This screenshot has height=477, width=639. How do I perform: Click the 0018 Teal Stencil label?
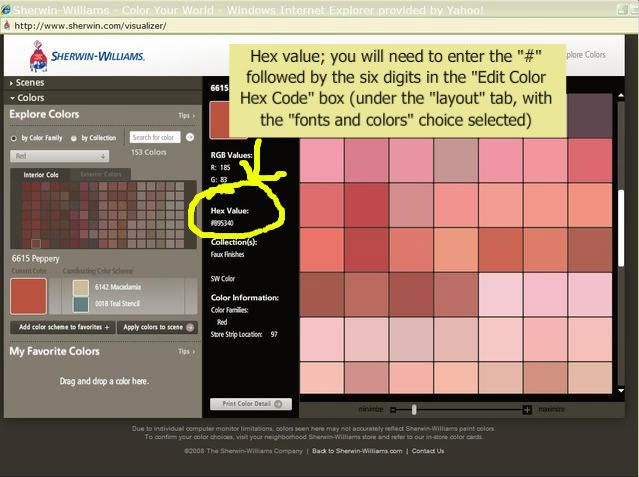coord(117,304)
